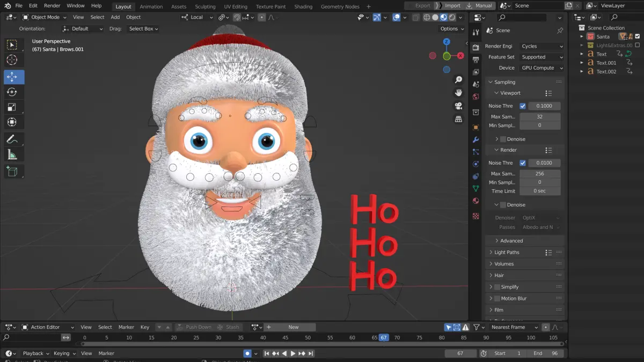Viewport: 644px width, 362px height.
Task: Enable Render Denoise checkbox
Action: pyautogui.click(x=503, y=205)
